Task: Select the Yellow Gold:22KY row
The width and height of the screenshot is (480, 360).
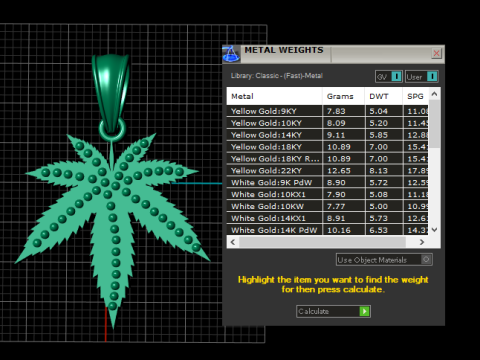Action: 327,171
